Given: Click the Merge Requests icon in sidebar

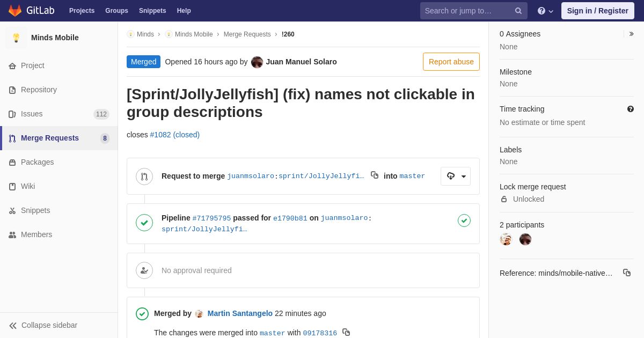Looking at the screenshot, I should 12,138.
